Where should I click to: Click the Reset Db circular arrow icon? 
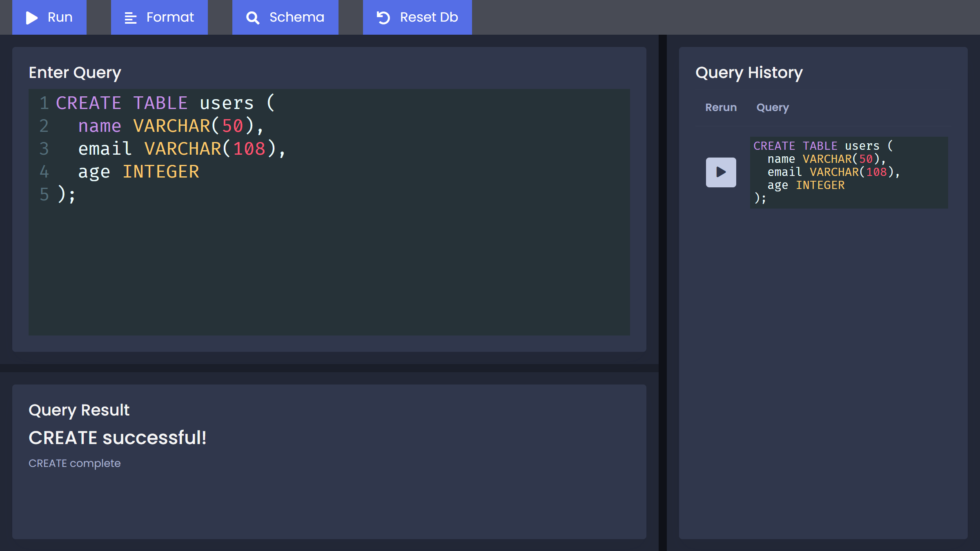click(383, 18)
